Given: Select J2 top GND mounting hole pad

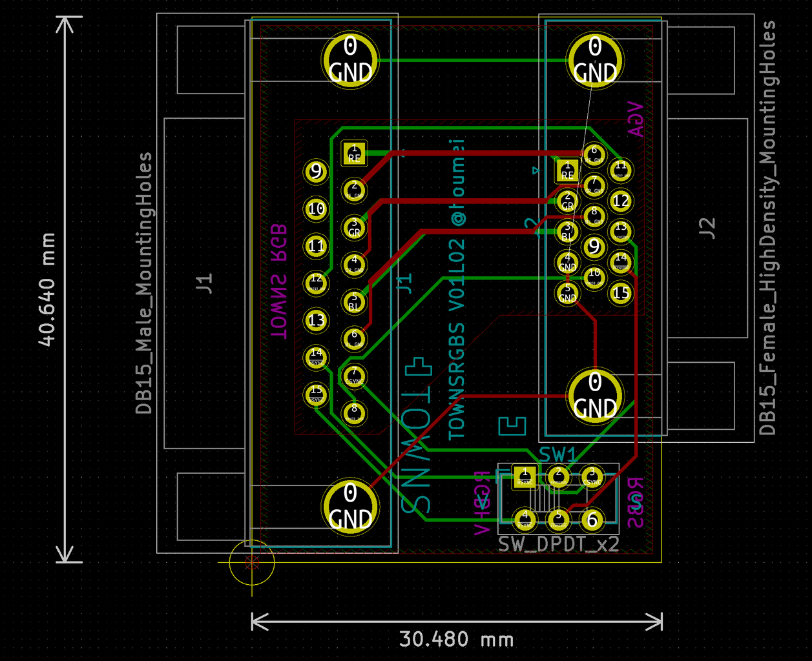Looking at the screenshot, I should point(595,60).
